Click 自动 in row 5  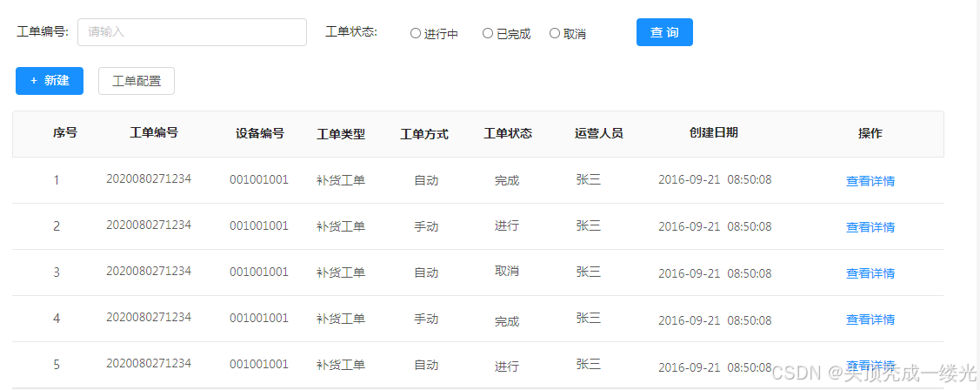tap(426, 365)
